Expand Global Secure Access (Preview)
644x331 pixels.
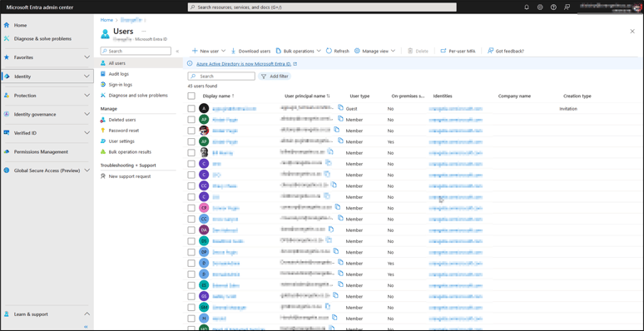coord(87,170)
